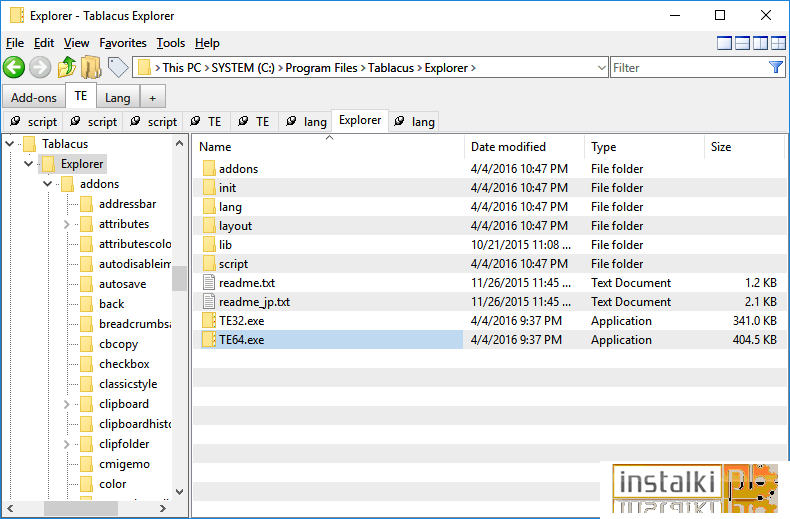790x519 pixels.
Task: Click the tag label icon in toolbar
Action: click(118, 68)
